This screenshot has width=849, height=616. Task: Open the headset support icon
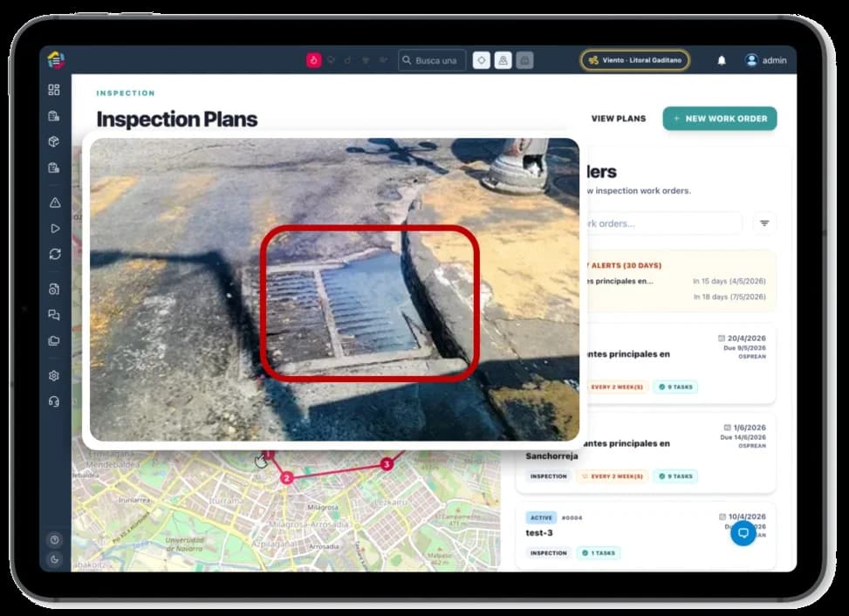(53, 401)
